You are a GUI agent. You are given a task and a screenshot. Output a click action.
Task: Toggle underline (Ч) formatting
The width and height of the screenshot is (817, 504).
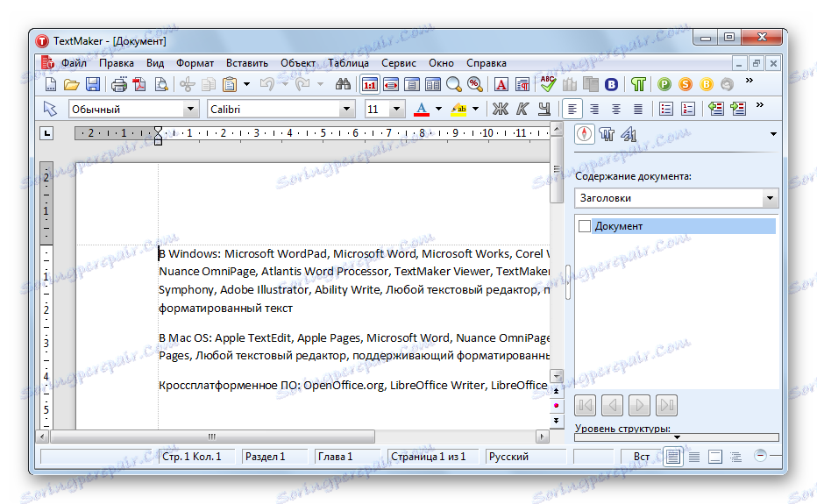point(544,109)
